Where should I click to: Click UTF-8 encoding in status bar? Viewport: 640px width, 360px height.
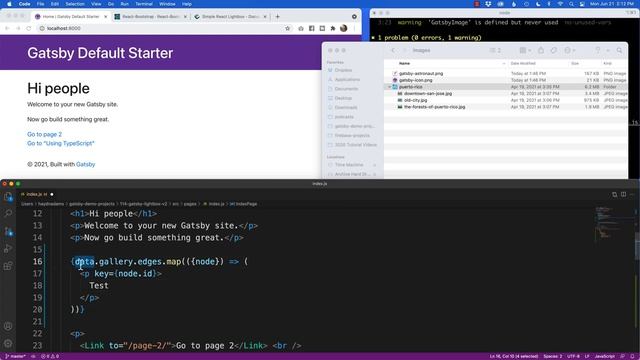573,356
